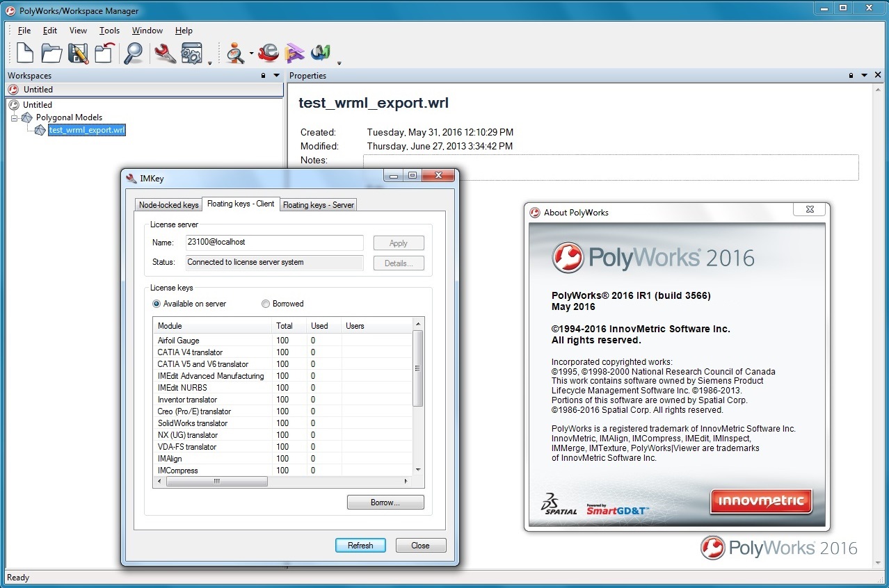Click the Untitled workspace tab icon

(13, 90)
